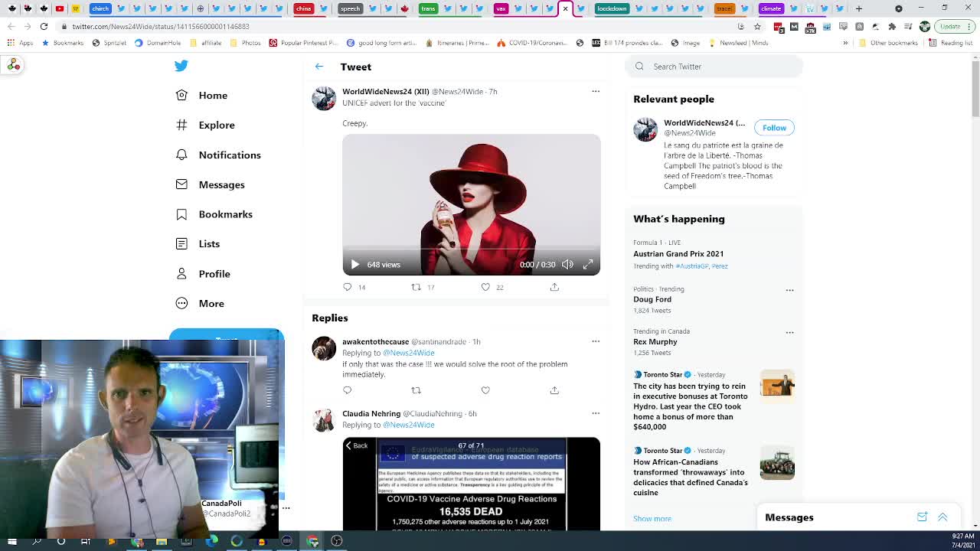
Task: Open Austrian Grand Prix 2021 trend
Action: tap(678, 254)
